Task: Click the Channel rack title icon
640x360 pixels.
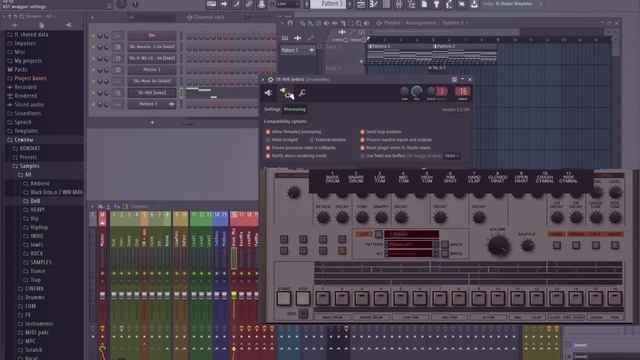Action: point(189,17)
